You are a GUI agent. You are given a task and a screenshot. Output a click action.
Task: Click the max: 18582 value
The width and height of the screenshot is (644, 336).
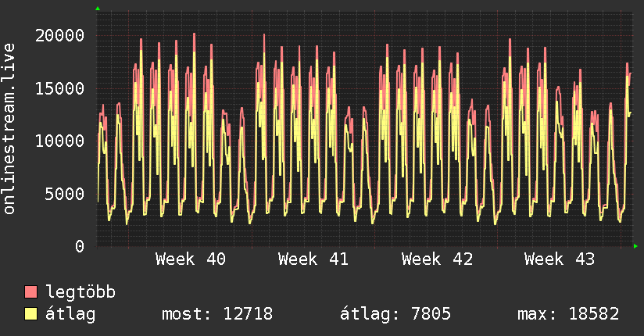[568, 314]
